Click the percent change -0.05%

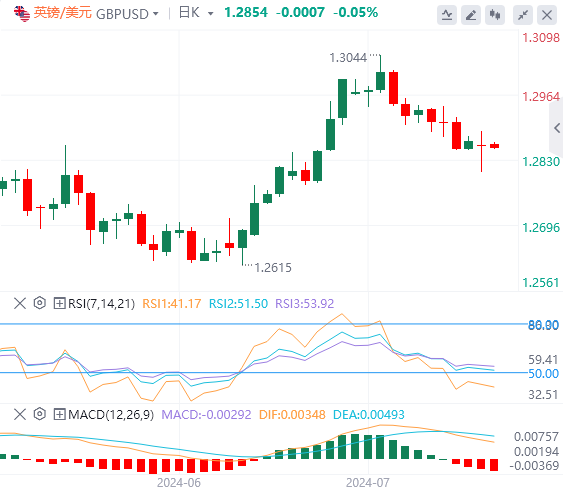[x=355, y=13]
